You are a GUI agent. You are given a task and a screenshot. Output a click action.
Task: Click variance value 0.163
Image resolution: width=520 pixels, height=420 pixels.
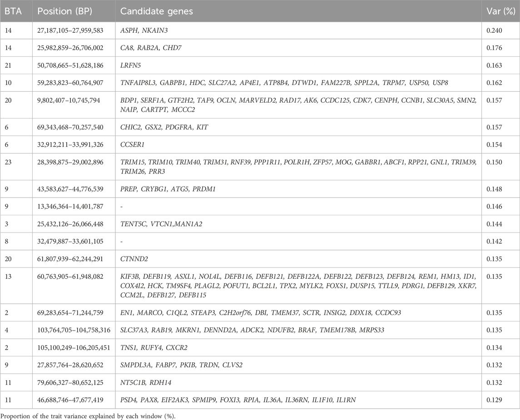(494, 65)
